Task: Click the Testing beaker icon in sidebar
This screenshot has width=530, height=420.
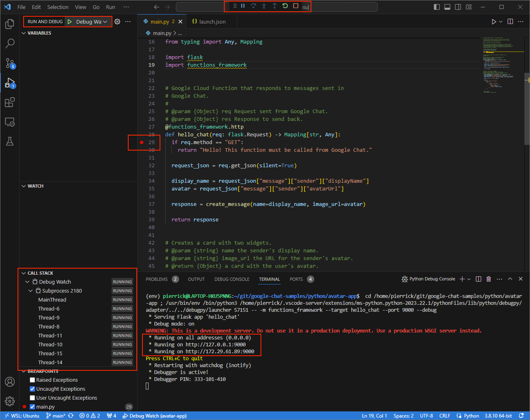Action: pos(10,141)
